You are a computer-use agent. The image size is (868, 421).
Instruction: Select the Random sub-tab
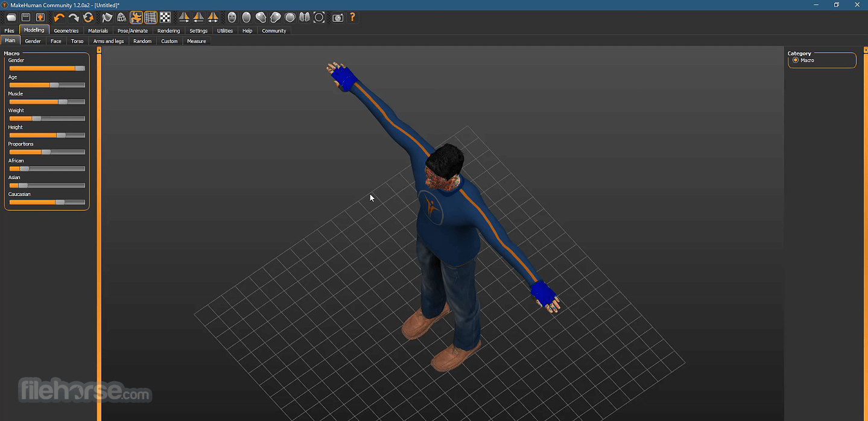tap(142, 41)
